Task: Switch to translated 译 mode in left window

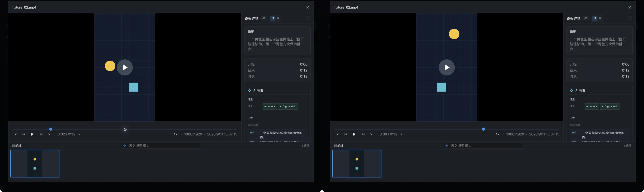Action: [273, 18]
